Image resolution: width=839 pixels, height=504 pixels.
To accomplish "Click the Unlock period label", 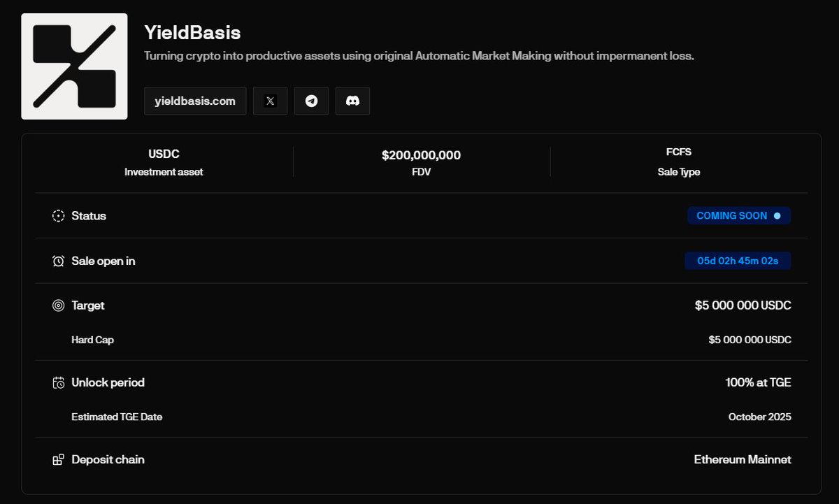I will click(108, 382).
